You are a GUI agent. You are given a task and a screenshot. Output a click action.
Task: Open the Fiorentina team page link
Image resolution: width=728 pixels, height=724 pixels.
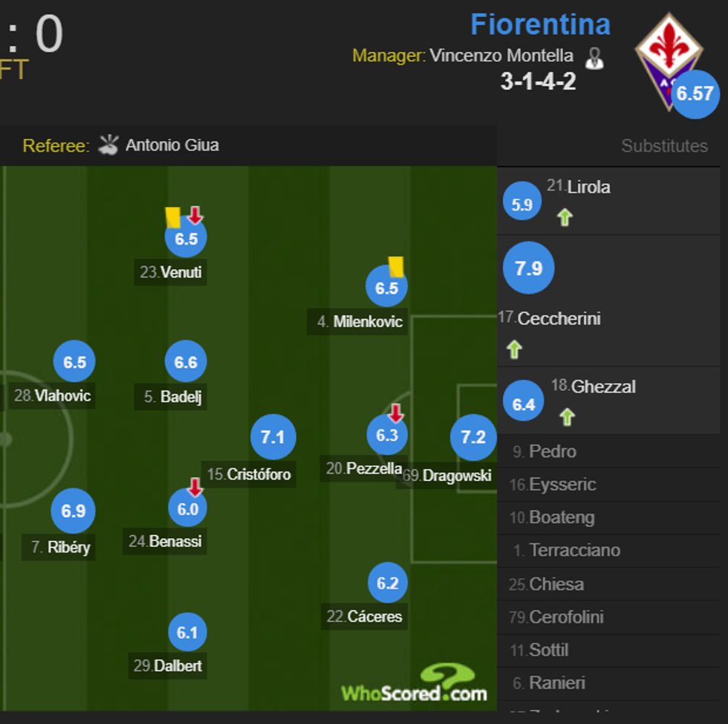[540, 25]
